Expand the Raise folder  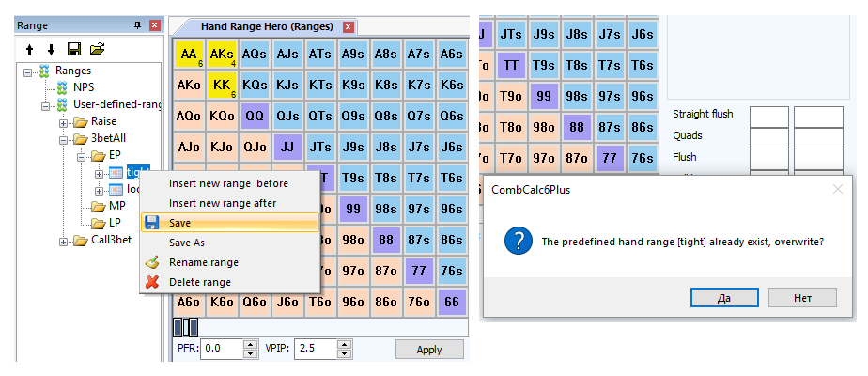point(64,122)
